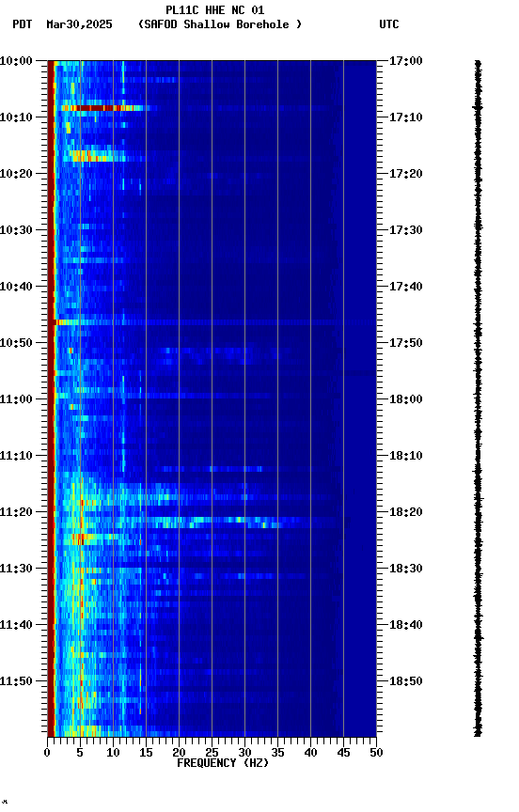519x812 pixels.
Task: Click the '45' frequency axis tick label
Action: [343, 753]
